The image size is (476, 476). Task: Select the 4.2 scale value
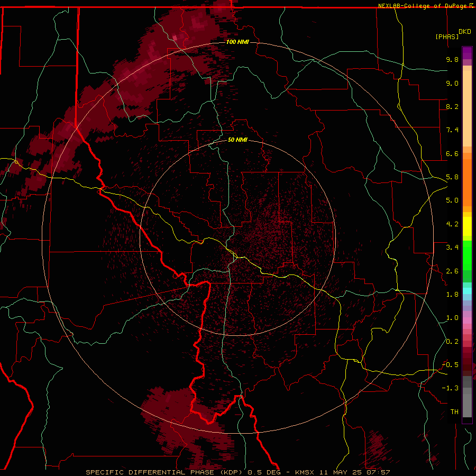[x=452, y=224]
